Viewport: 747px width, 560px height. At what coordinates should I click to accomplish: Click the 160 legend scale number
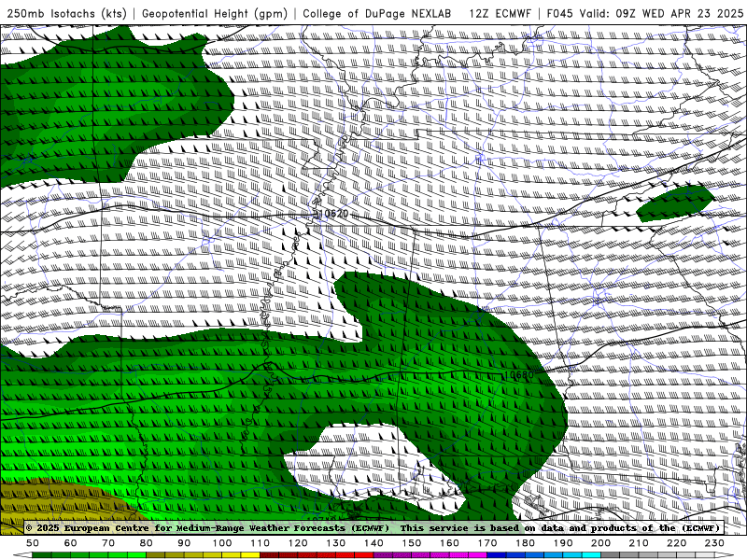449,543
